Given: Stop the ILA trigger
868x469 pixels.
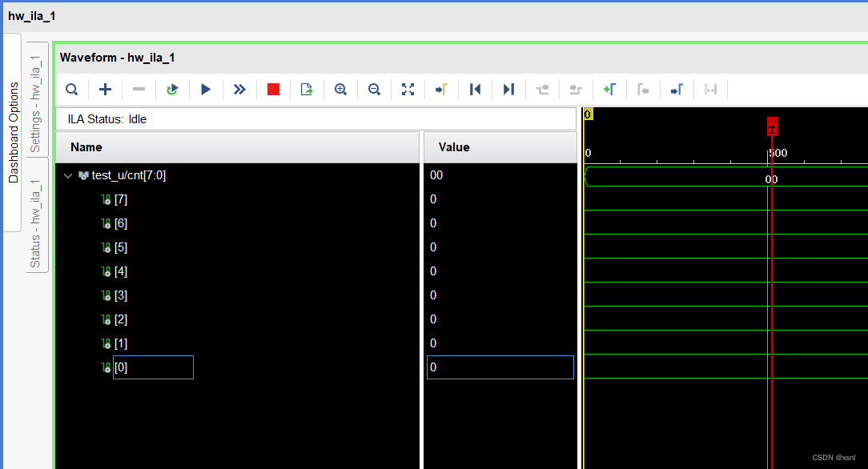Looking at the screenshot, I should pyautogui.click(x=272, y=89).
